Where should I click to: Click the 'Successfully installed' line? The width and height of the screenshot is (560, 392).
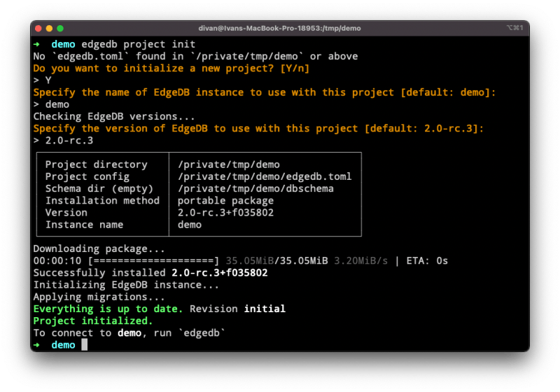coord(150,273)
